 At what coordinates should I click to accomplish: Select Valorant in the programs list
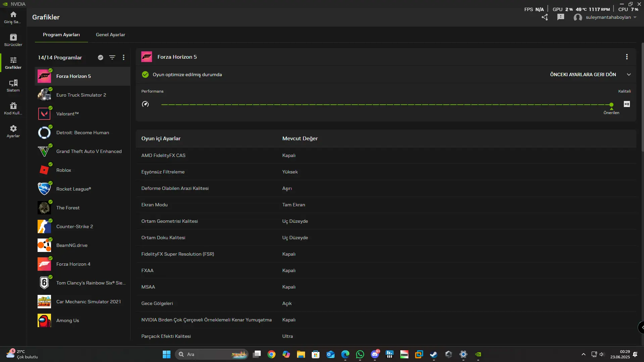click(x=83, y=114)
